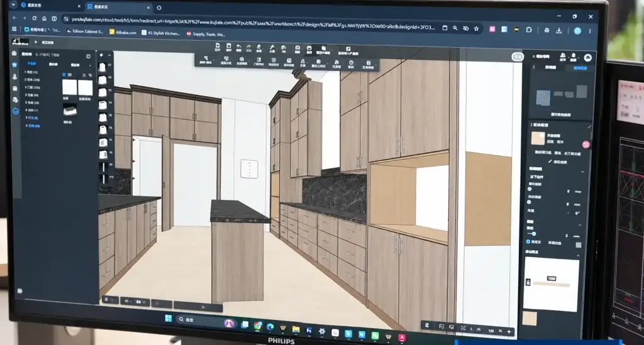Open a new browser tab

tap(159, 8)
